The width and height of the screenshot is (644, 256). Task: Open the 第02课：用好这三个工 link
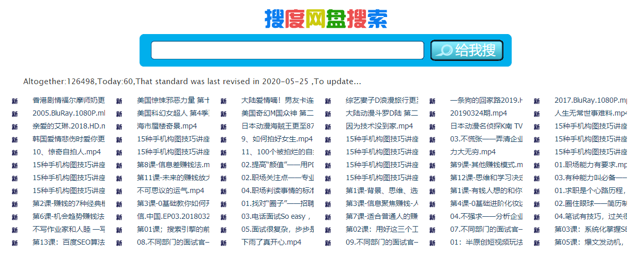382,229
